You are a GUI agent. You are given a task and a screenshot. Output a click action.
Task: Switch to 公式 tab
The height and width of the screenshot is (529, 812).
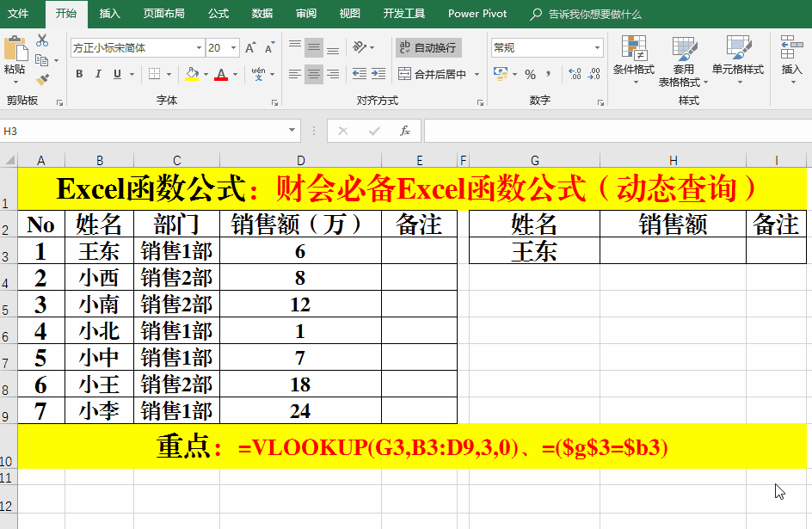pyautogui.click(x=218, y=14)
